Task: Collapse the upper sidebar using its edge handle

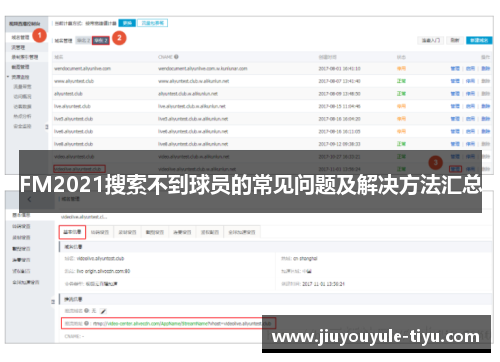Action: point(47,127)
